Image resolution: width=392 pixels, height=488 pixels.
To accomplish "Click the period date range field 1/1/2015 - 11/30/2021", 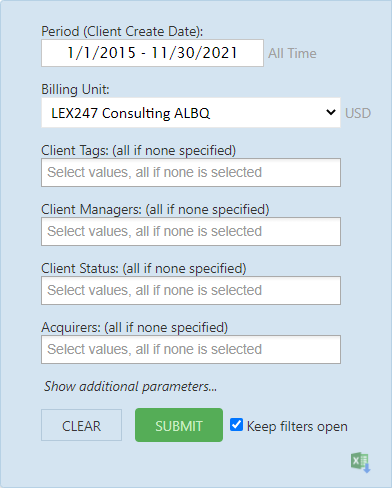I will coord(152,53).
